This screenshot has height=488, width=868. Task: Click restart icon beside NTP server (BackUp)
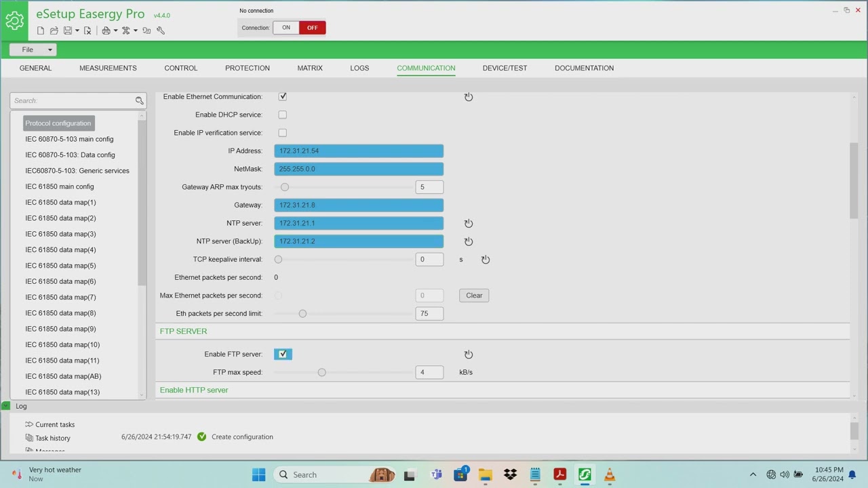[469, 241]
